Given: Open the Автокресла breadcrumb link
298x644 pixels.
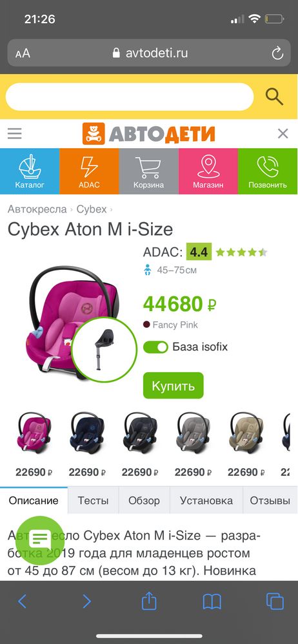Looking at the screenshot, I should (x=37, y=209).
